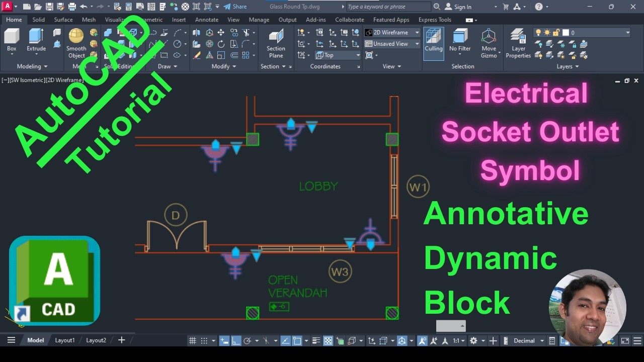
Task: Click the Offset tool in Modify panel
Action: pos(234,55)
